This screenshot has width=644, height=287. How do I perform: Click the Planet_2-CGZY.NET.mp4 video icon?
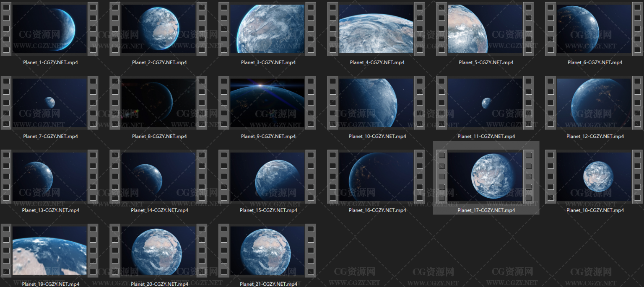coord(158,29)
